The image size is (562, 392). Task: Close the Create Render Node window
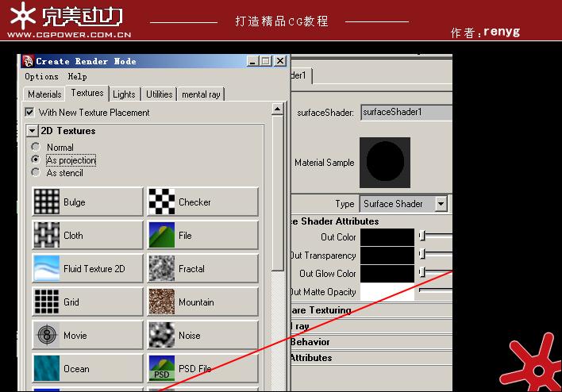[x=280, y=61]
